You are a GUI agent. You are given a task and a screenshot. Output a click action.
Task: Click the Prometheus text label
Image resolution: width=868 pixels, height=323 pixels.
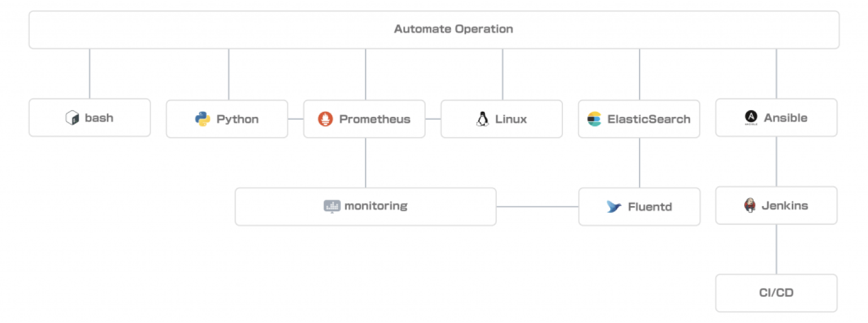click(375, 119)
